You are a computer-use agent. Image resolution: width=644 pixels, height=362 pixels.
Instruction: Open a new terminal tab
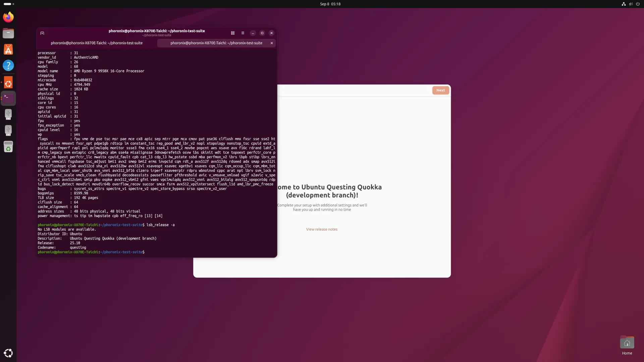pyautogui.click(x=42, y=33)
